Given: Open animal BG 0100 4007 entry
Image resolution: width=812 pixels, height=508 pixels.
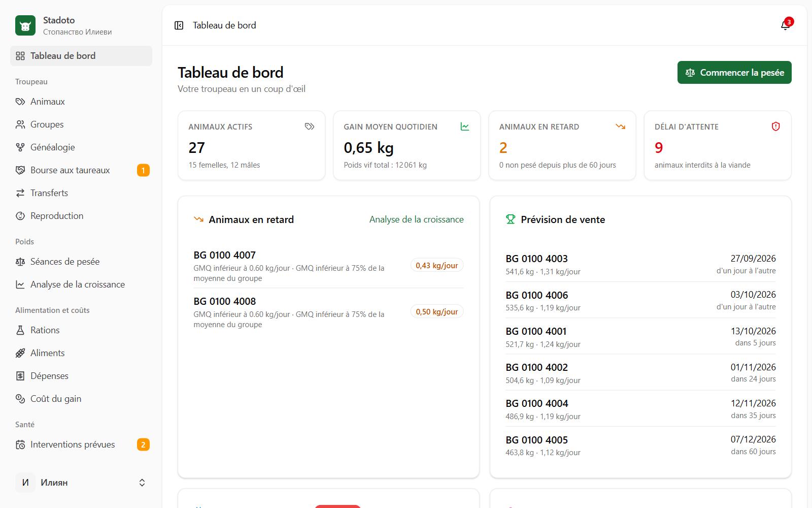Looking at the screenshot, I should [x=328, y=266].
